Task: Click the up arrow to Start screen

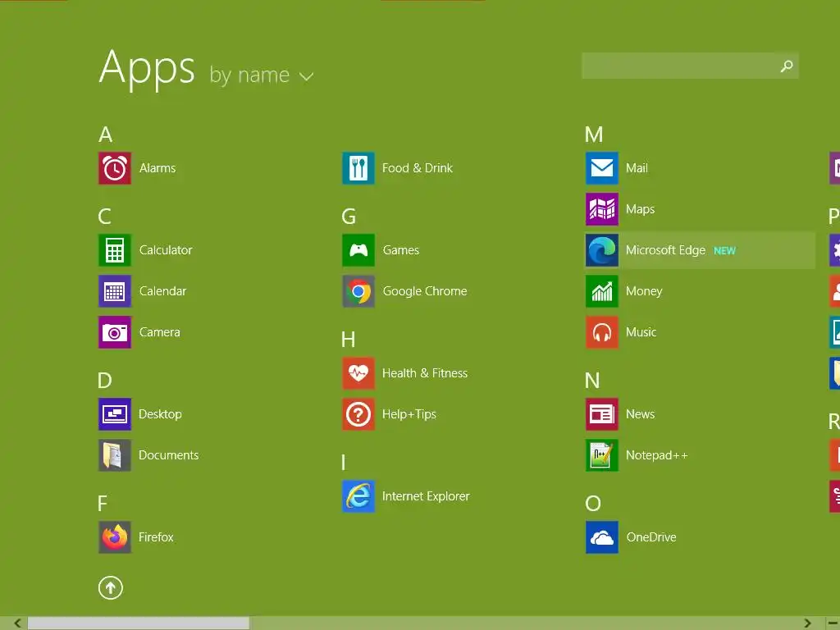Action: (111, 587)
